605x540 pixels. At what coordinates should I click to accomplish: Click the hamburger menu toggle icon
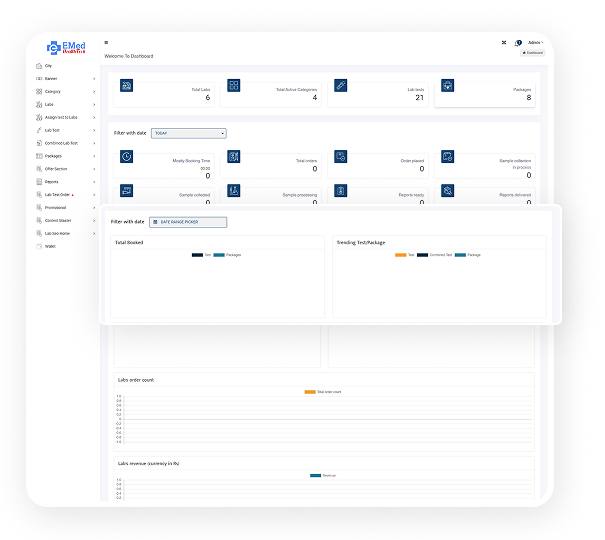(106, 43)
